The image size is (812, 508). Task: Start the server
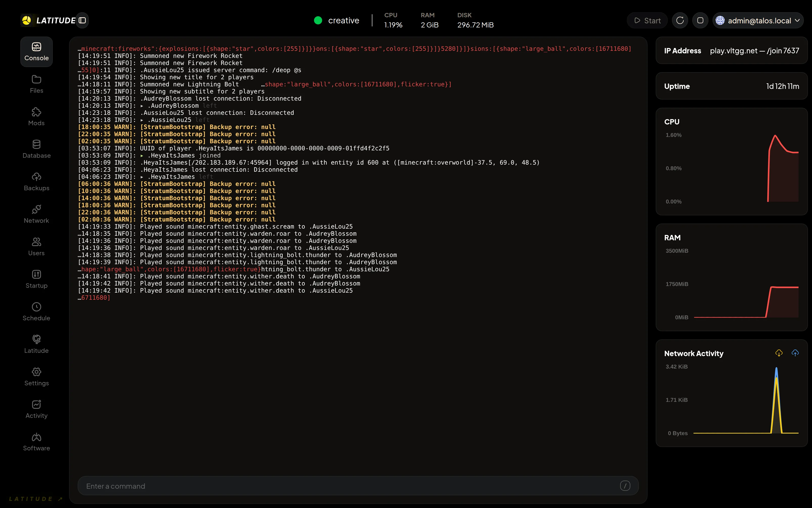(647, 21)
